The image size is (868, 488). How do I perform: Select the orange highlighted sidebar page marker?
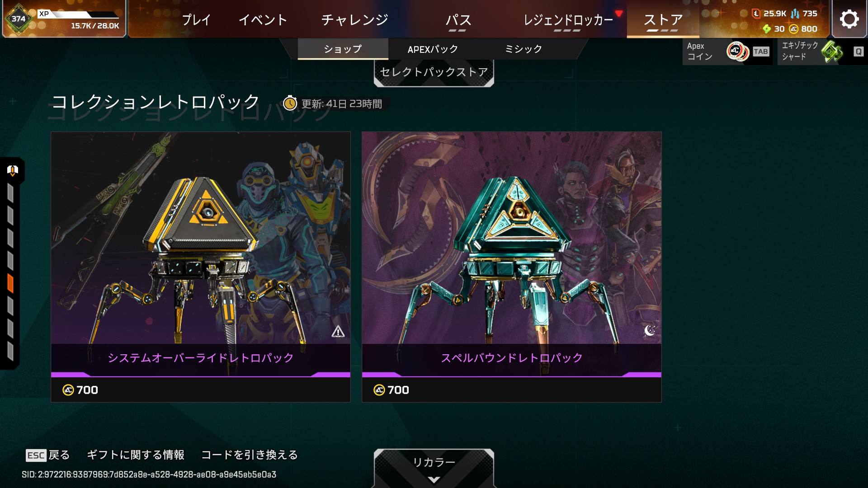point(10,284)
